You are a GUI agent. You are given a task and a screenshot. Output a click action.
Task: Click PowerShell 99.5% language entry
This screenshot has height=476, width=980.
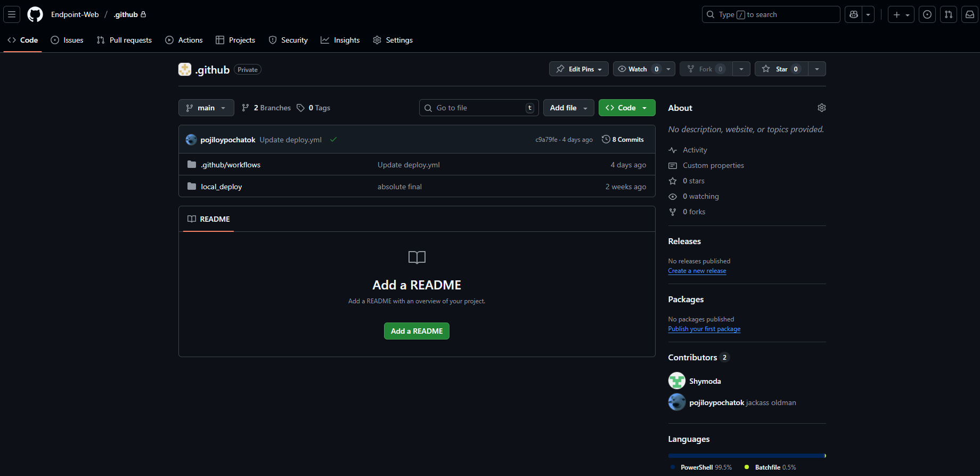701,467
